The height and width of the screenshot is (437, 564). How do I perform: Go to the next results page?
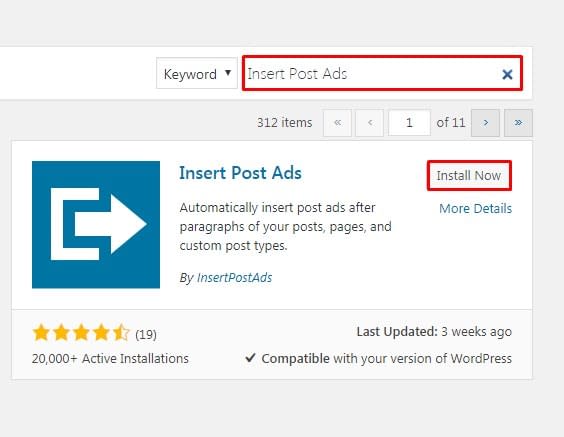[486, 123]
